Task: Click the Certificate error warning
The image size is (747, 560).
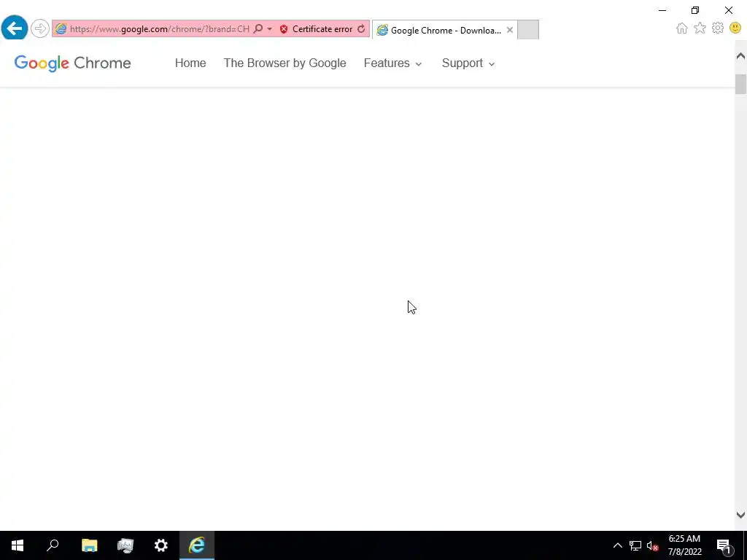Action: (x=317, y=29)
